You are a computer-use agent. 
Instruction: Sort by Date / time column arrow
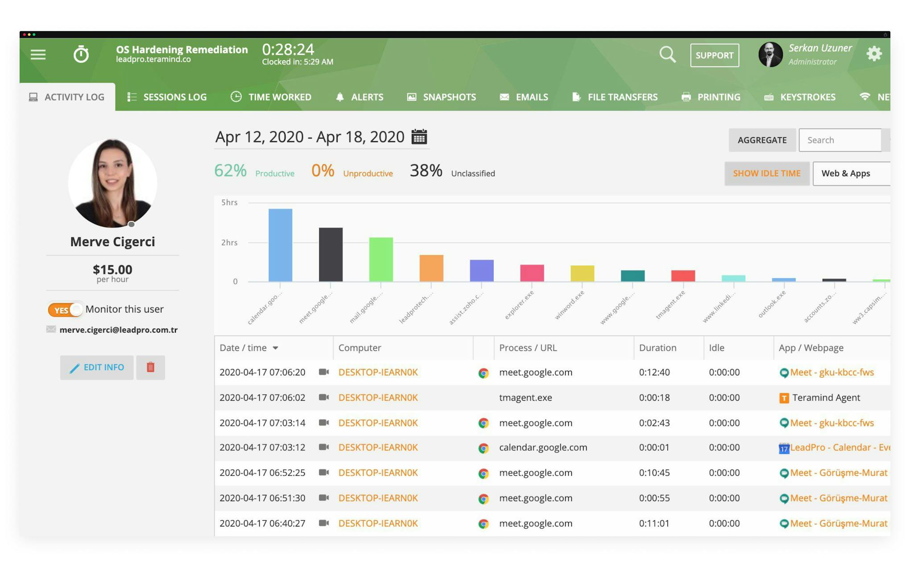pos(275,348)
